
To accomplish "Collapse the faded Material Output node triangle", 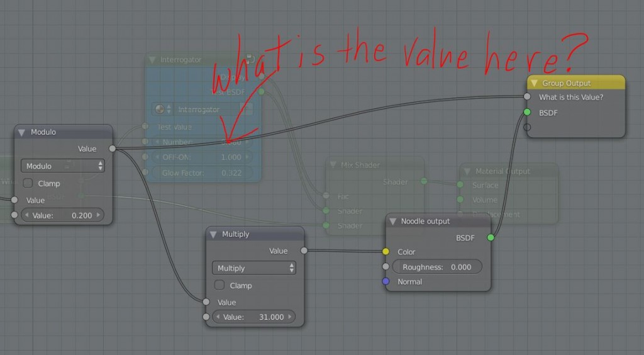I will (x=467, y=171).
